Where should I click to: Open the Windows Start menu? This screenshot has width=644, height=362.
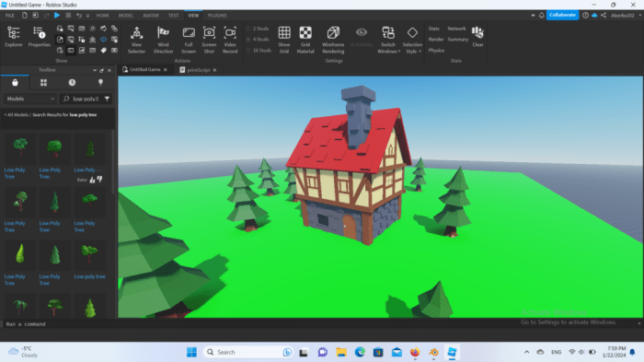[x=191, y=352]
